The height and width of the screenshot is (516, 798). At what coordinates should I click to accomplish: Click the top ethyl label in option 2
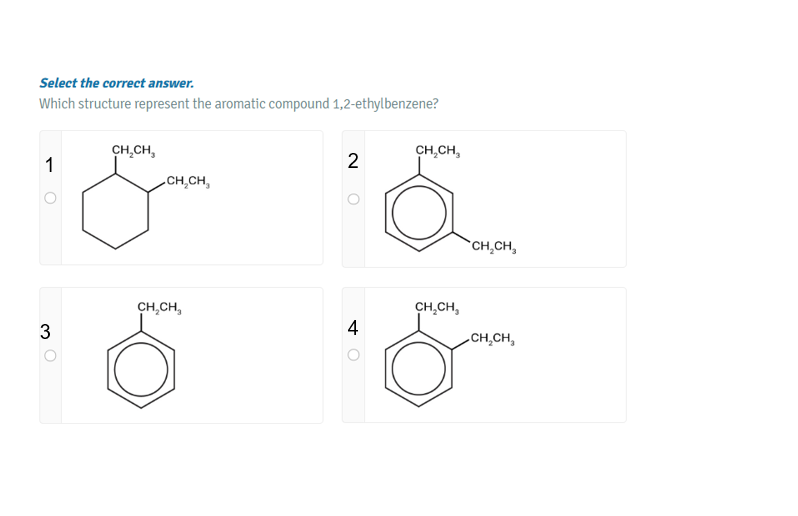coord(437,152)
